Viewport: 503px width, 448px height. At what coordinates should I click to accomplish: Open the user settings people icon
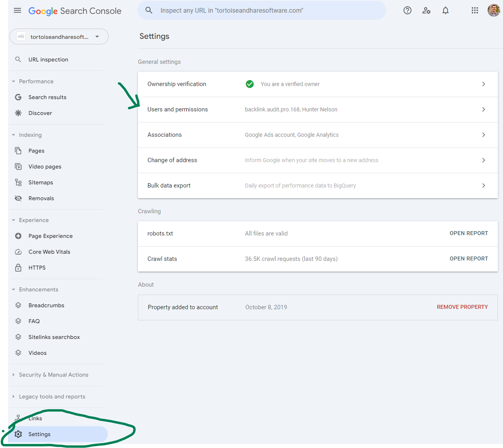[426, 11]
